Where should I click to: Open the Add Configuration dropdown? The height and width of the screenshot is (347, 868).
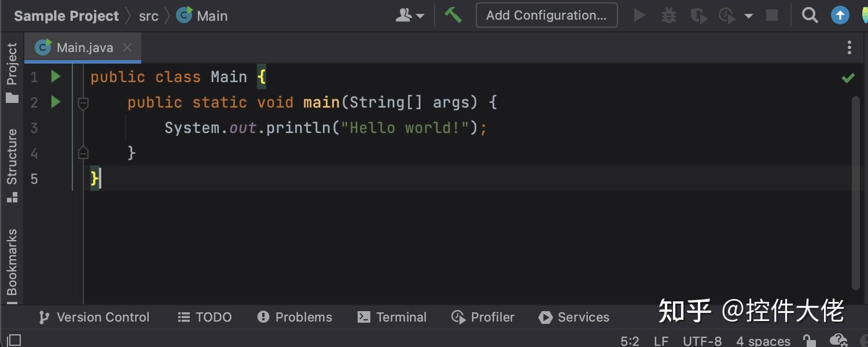click(x=546, y=15)
